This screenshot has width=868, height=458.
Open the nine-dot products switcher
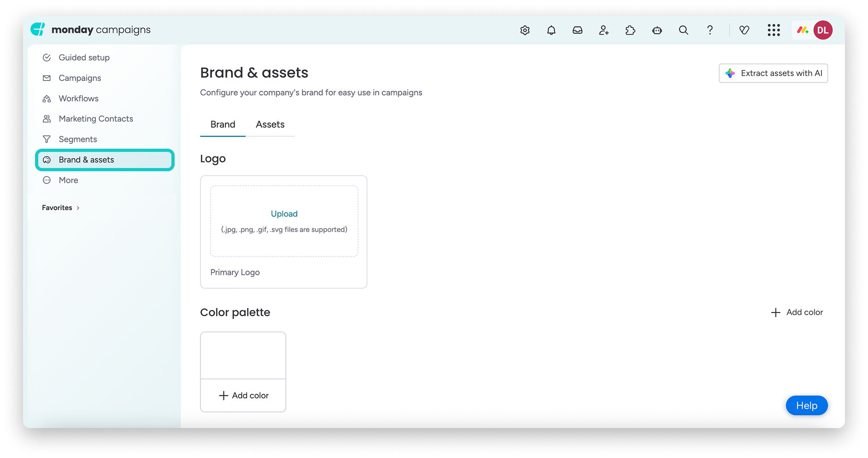pos(774,30)
